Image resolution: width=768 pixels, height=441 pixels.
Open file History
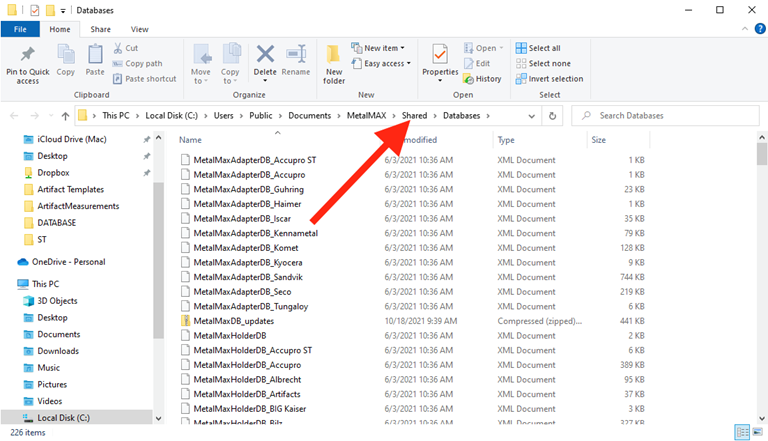click(x=482, y=78)
